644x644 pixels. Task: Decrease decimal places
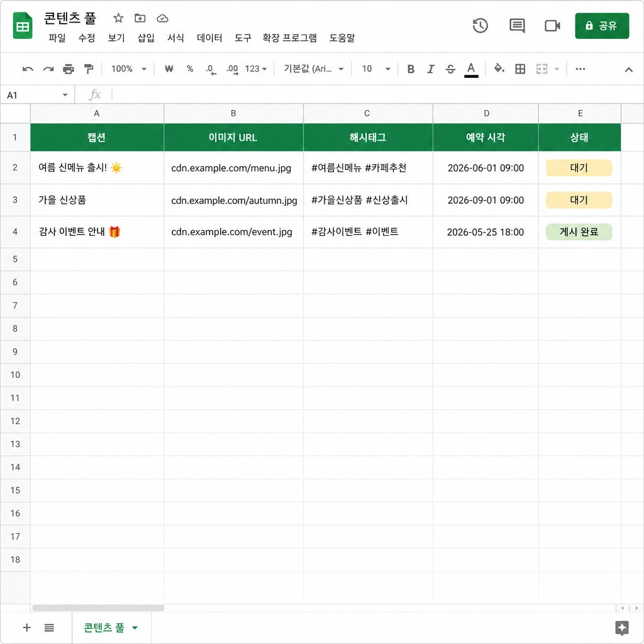coord(211,69)
